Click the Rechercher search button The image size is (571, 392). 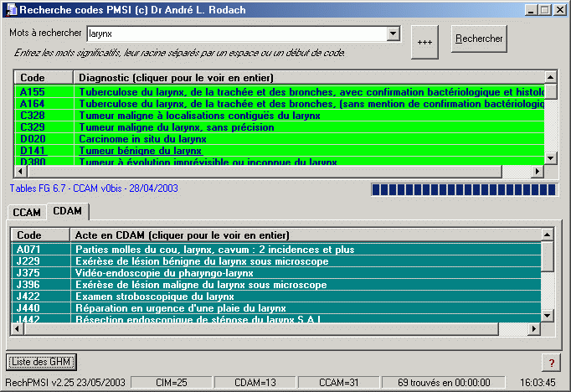[x=479, y=39]
